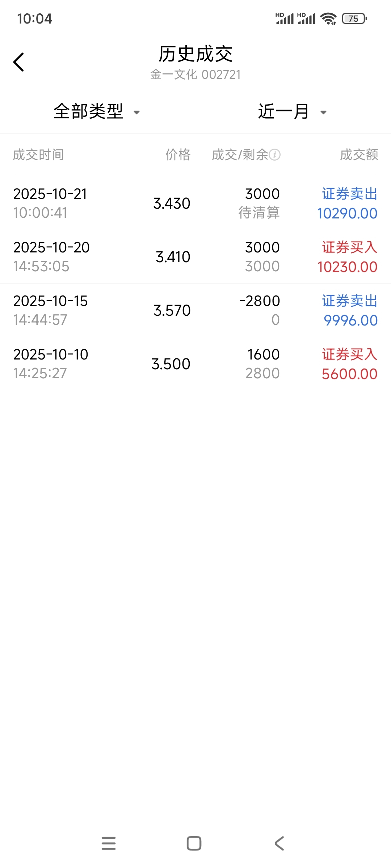The width and height of the screenshot is (391, 868).
Task: Tap the back arrow in the header
Action: pos(19,62)
